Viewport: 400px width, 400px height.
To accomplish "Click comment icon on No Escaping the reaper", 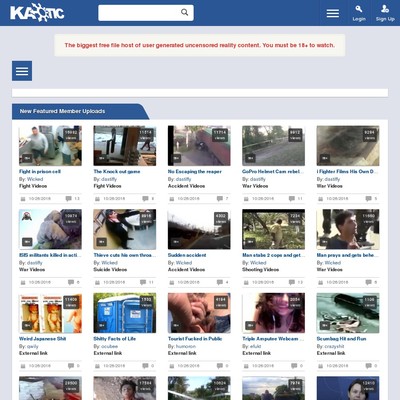I will [220, 198].
